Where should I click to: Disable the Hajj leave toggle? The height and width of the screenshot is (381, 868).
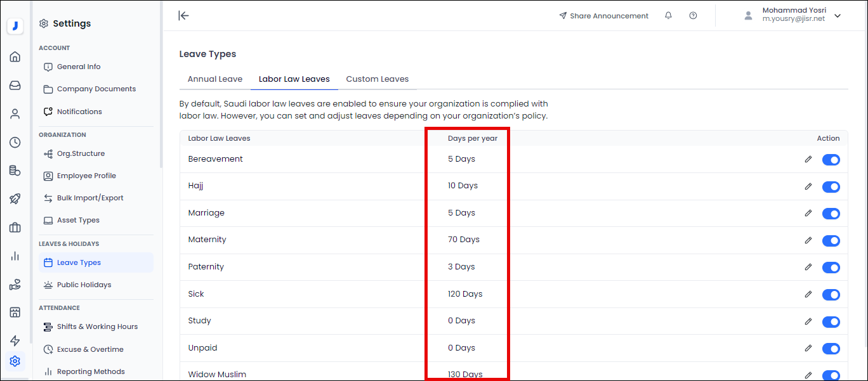click(831, 186)
